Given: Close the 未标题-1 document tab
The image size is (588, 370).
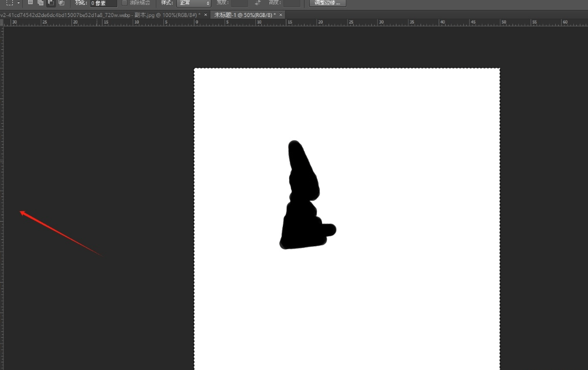Looking at the screenshot, I should pyautogui.click(x=281, y=14).
